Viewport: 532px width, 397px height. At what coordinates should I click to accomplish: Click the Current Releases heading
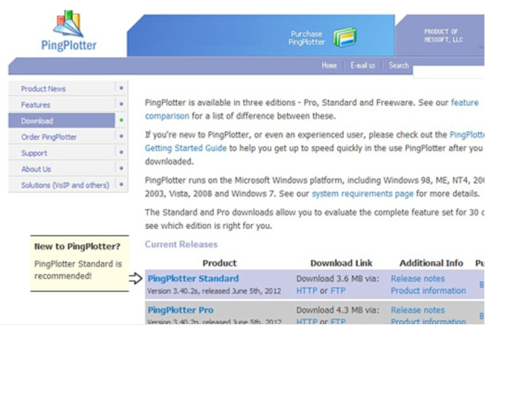[x=181, y=244]
